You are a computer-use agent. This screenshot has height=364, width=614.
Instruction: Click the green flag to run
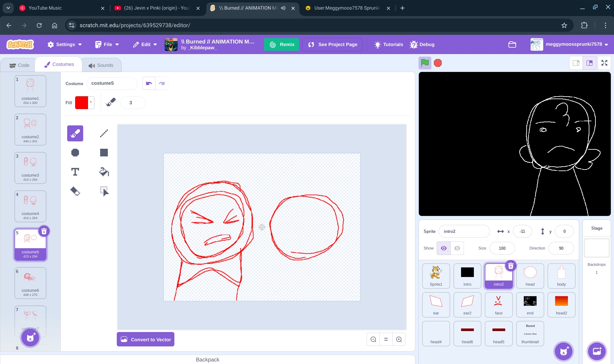pos(425,63)
